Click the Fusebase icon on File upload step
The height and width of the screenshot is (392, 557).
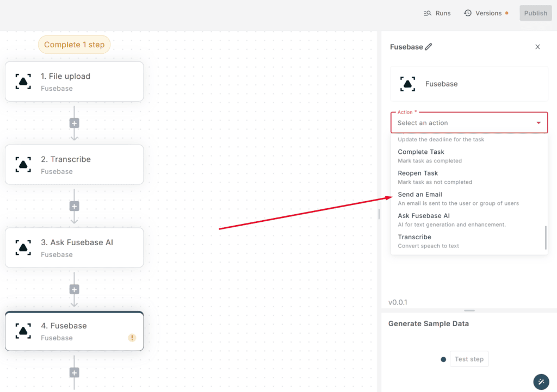point(23,82)
